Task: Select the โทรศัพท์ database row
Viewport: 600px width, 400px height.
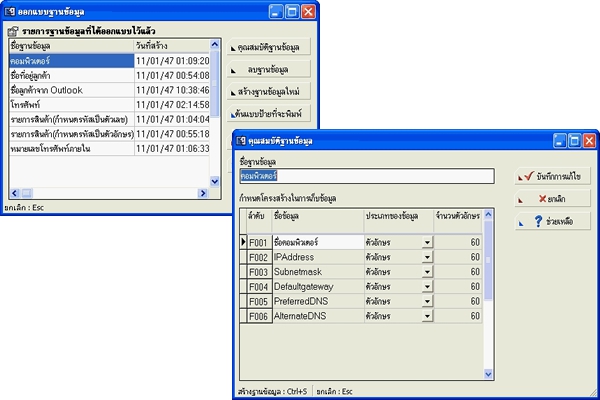Action: pos(109,104)
